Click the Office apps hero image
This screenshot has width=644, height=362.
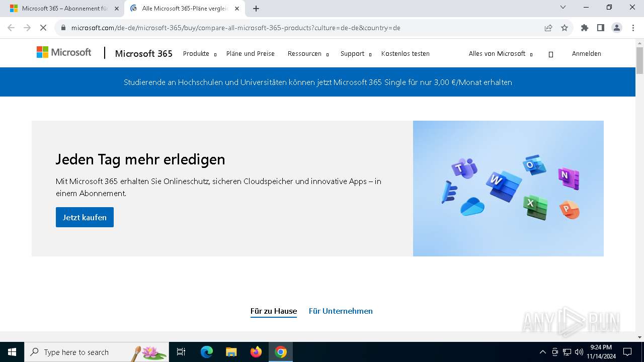(x=508, y=189)
